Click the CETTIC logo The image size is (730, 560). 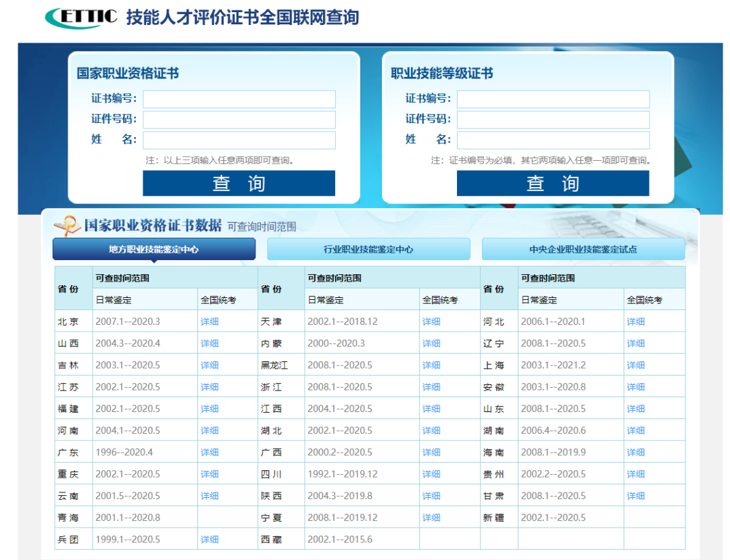click(81, 18)
